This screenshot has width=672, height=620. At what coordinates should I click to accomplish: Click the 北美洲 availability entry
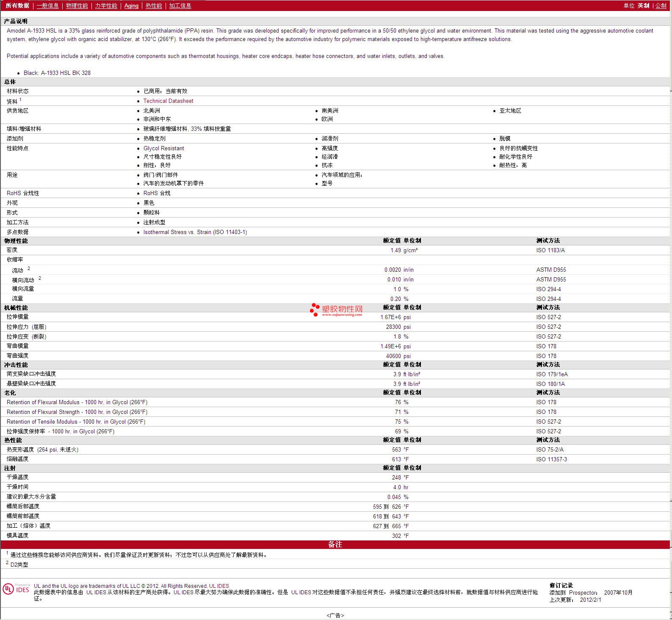point(152,110)
